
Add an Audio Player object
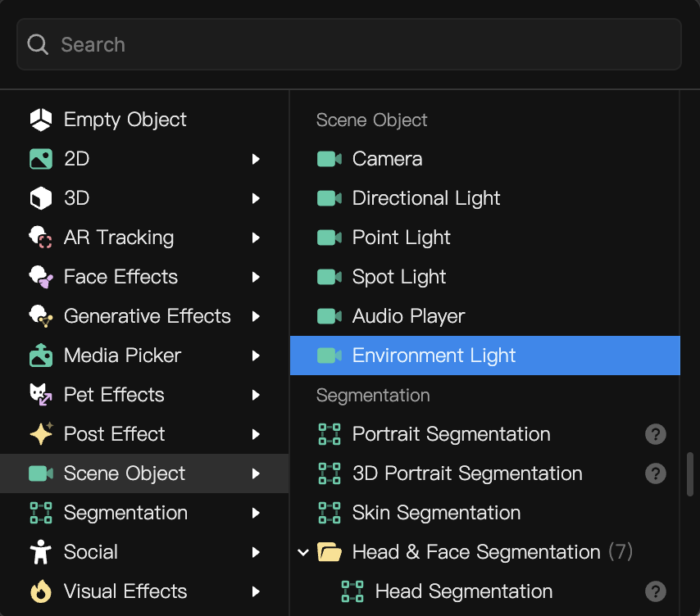coord(484,316)
